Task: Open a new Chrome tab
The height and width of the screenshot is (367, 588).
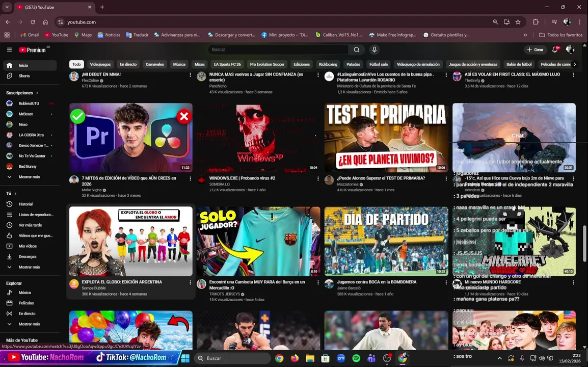Action: [x=102, y=7]
